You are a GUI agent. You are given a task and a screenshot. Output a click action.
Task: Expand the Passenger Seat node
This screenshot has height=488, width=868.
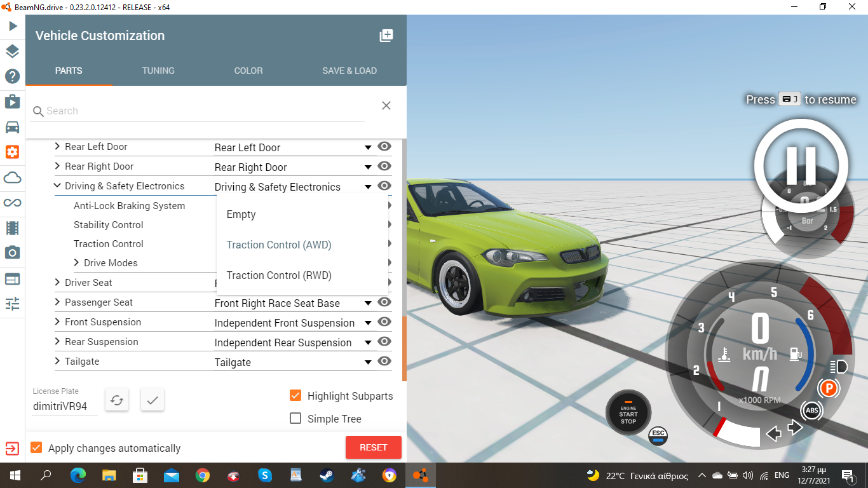[x=57, y=302]
